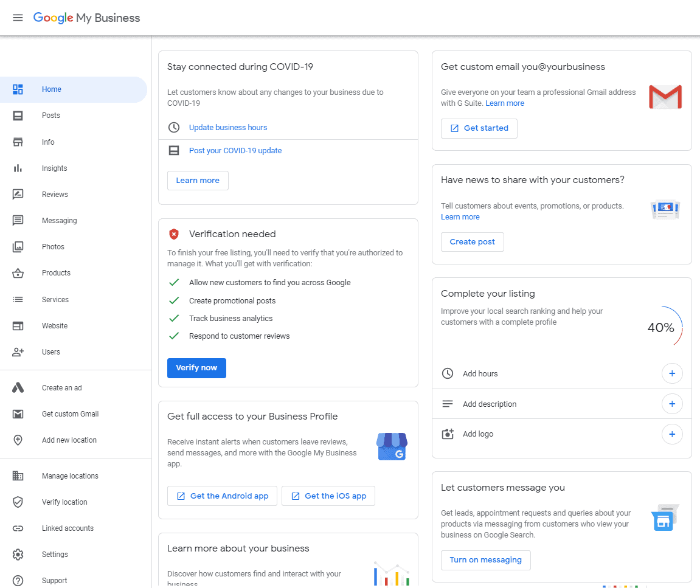This screenshot has width=700, height=588.
Task: Click the large Gmail M logo in email card
Action: click(x=665, y=97)
